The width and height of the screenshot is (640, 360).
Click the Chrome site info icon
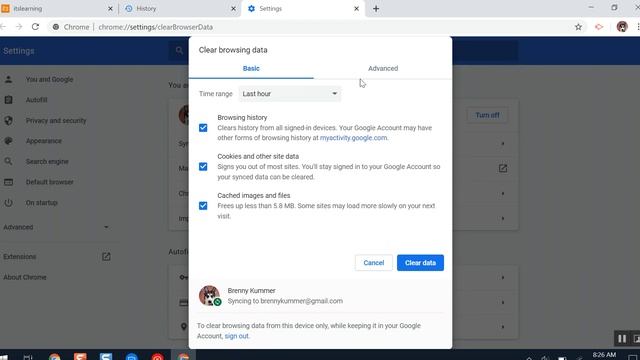tap(56, 27)
